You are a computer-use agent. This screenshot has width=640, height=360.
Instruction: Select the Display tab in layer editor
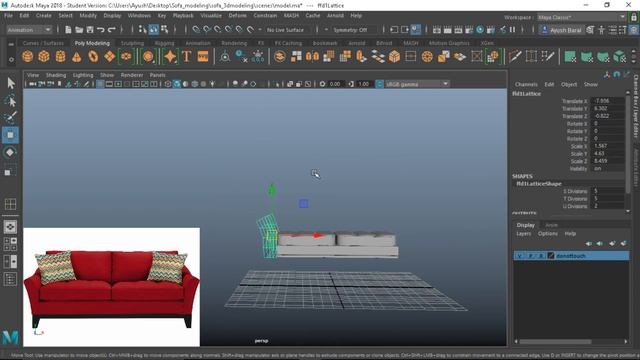point(525,225)
